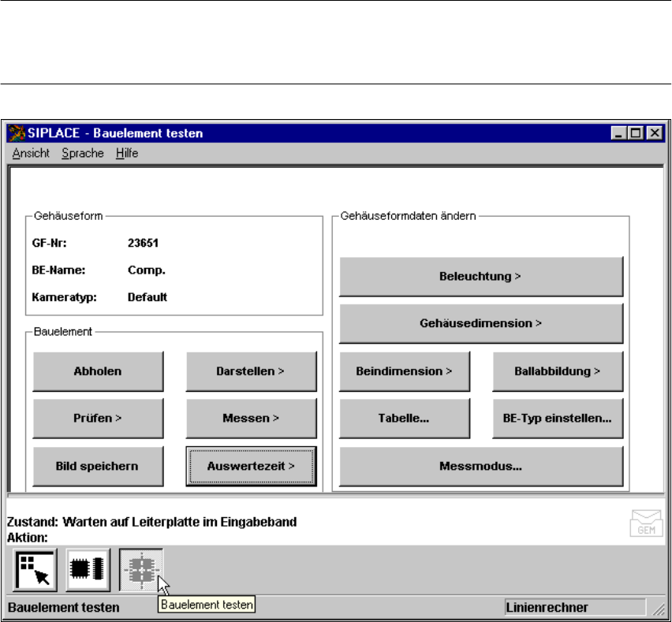Open the Sprache menu

point(82,154)
